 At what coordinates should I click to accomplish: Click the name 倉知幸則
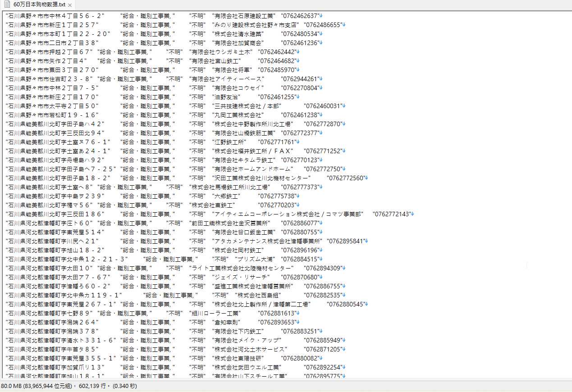point(227,322)
